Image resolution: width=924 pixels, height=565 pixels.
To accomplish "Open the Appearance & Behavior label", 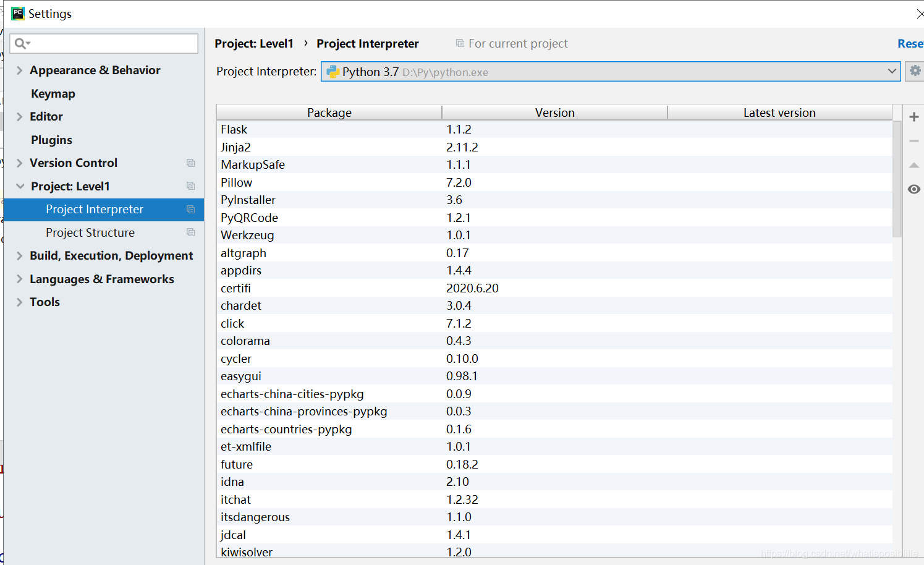I will [x=95, y=70].
